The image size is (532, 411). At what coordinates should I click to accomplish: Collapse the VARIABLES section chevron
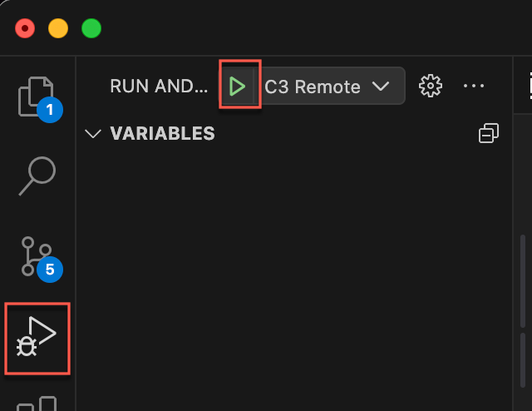tap(93, 134)
